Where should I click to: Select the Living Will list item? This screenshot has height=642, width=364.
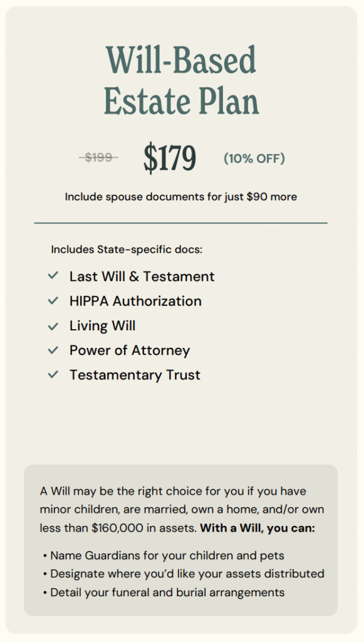click(102, 326)
